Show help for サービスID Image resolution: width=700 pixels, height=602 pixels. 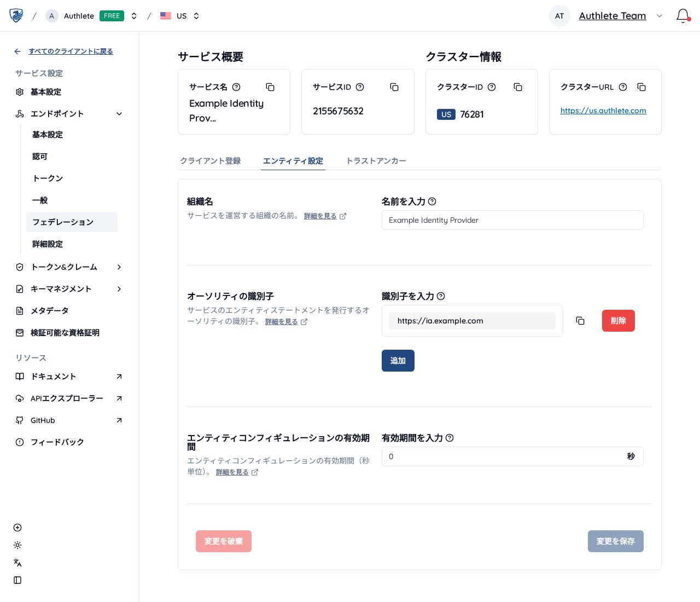(360, 87)
